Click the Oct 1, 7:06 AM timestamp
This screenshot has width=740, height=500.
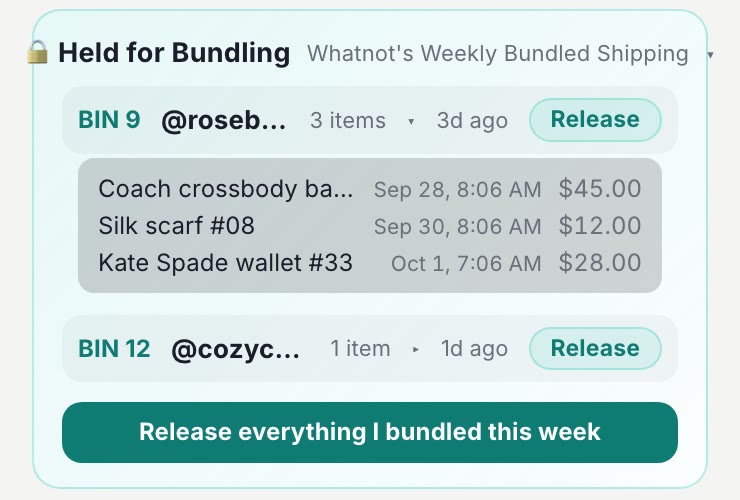click(x=466, y=263)
